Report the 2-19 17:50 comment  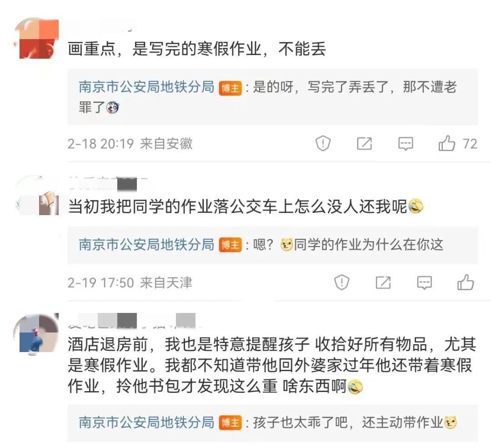341,282
